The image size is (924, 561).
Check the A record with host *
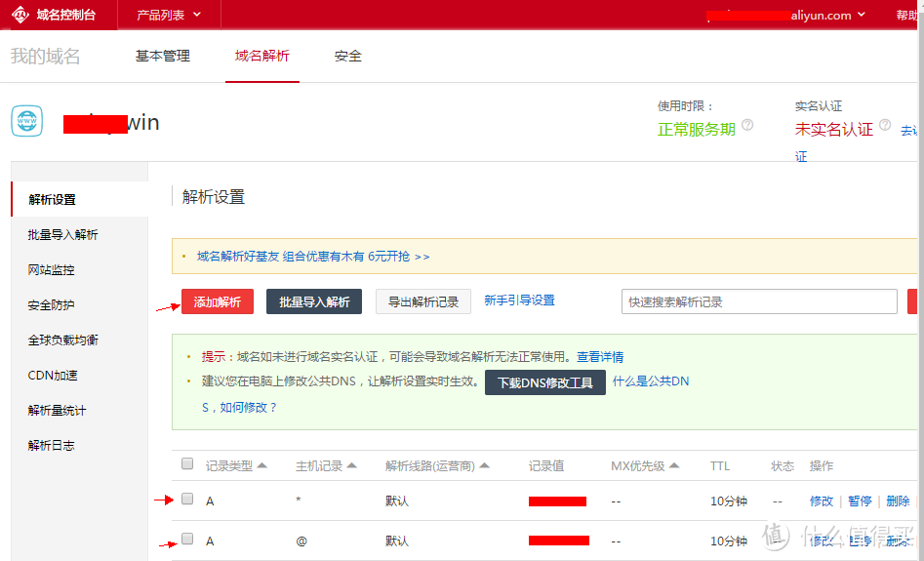click(187, 500)
